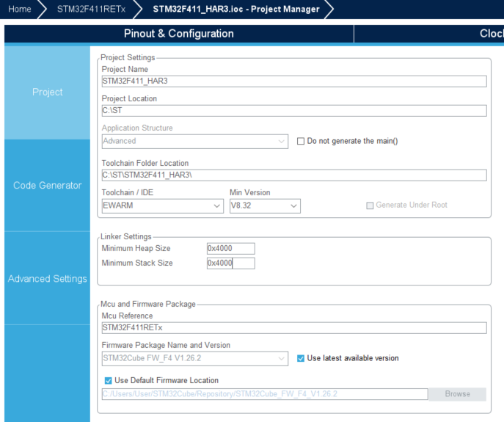Click the Minimum Heap Size label
Image resolution: width=504 pixels, height=422 pixels.
(x=136, y=248)
